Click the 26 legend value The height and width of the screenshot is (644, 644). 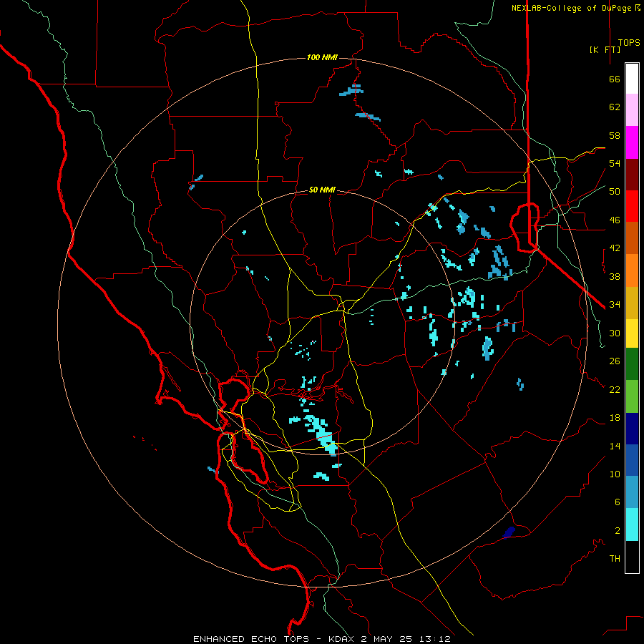pos(615,361)
